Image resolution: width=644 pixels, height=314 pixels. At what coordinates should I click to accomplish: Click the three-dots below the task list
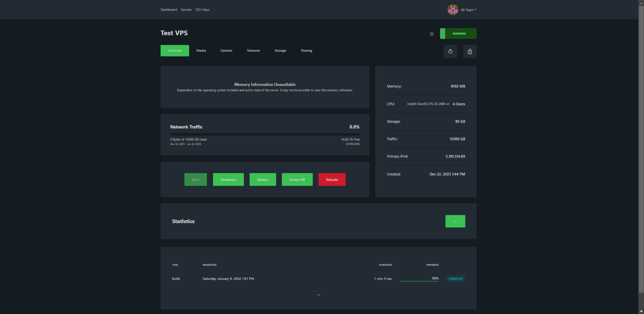click(x=318, y=295)
